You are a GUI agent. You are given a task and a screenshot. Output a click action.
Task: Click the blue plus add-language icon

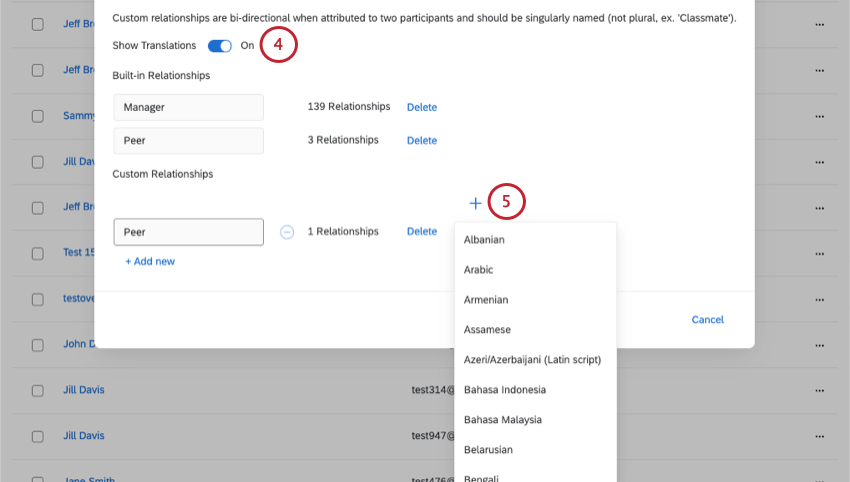coord(475,203)
